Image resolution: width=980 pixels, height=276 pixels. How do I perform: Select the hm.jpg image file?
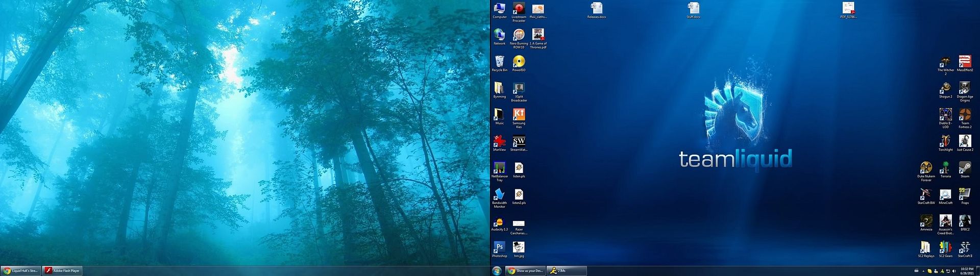(x=519, y=249)
